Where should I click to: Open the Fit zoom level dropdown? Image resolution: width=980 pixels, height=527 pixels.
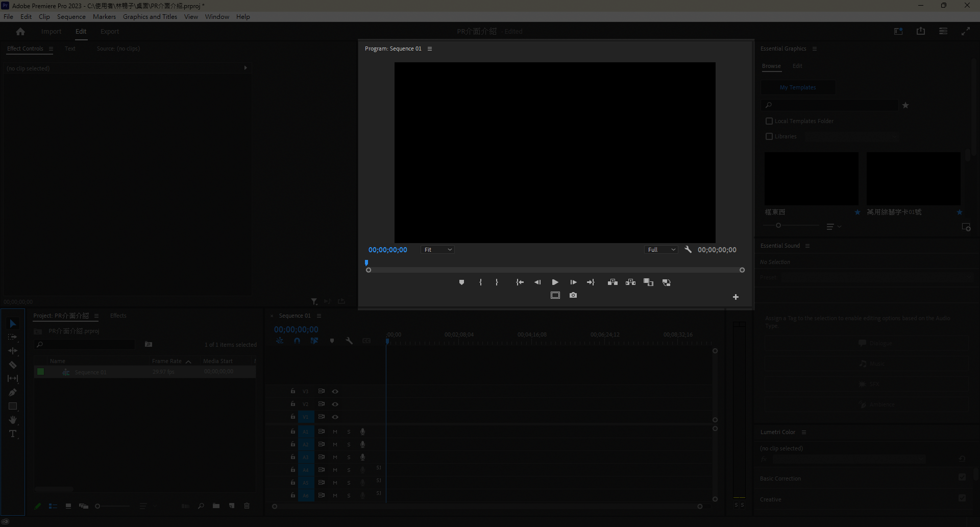click(x=437, y=250)
